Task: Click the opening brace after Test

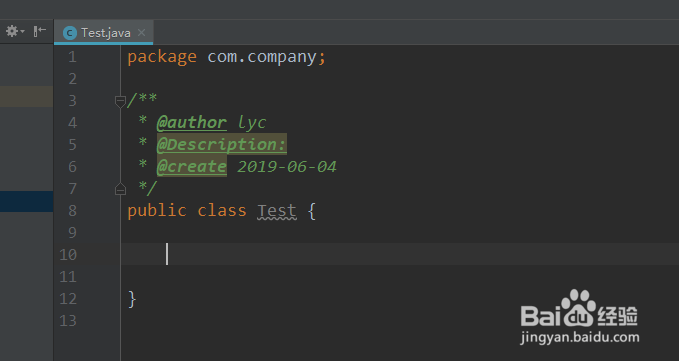Action: (x=312, y=211)
